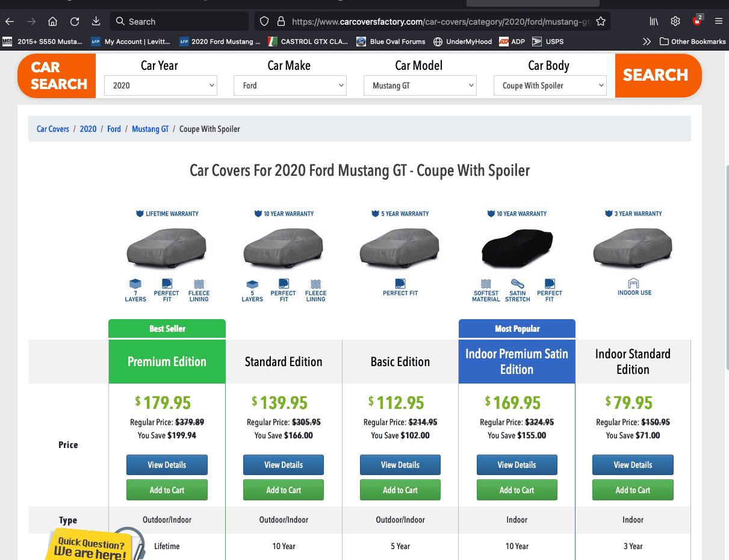Click the tracking protection shield icon
The width and height of the screenshot is (729, 560).
[264, 22]
